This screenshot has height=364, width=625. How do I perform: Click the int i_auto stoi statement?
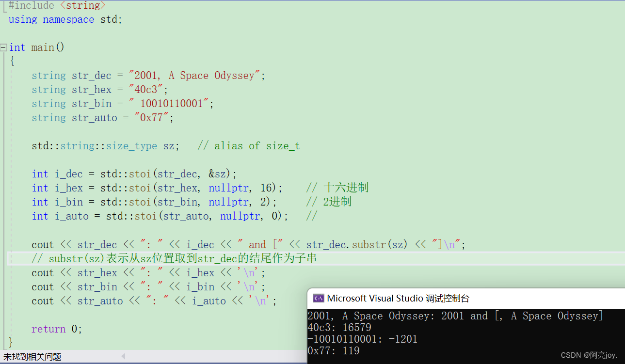[160, 216]
